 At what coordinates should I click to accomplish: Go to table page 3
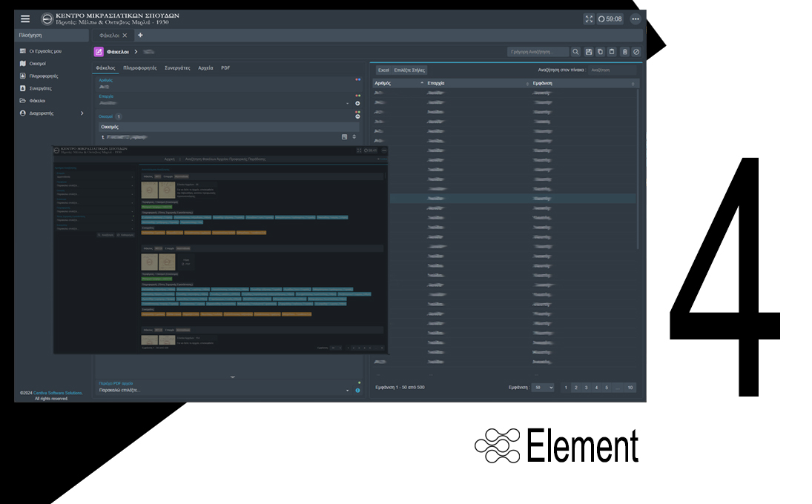(587, 388)
